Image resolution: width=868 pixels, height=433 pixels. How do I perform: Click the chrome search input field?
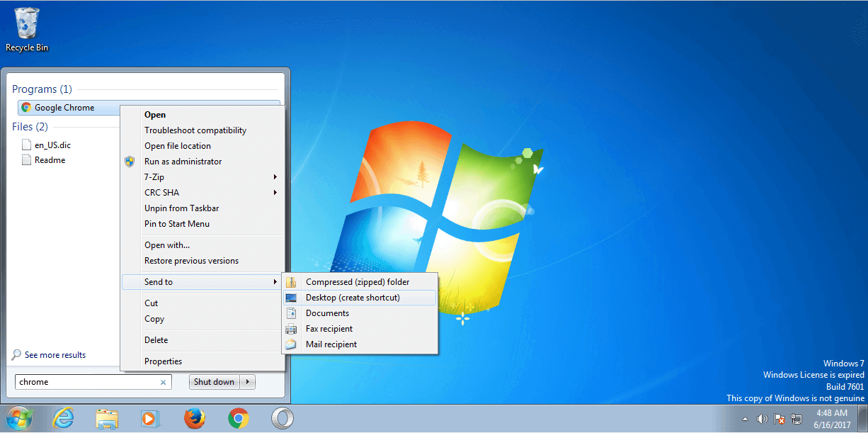85,382
